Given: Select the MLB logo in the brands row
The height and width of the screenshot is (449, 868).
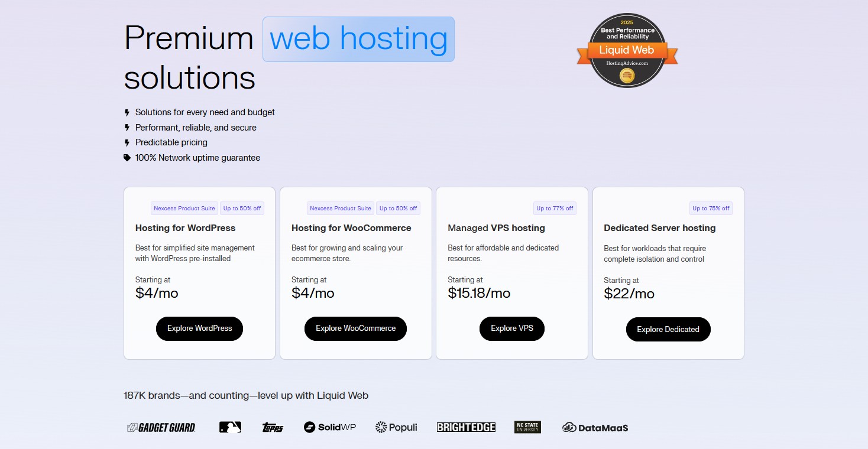Looking at the screenshot, I should tap(230, 427).
